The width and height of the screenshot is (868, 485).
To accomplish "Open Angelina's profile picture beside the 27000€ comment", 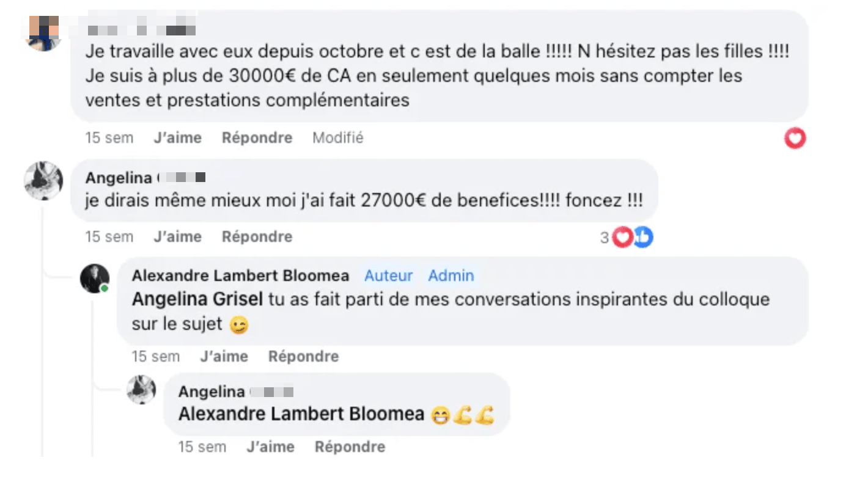I will click(x=43, y=181).
